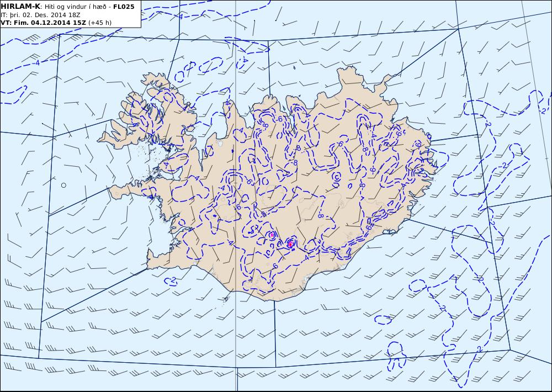The height and width of the screenshot is (392, 552).
Task: Click the small circle marker west of Iceland
Action: click(x=63, y=186)
